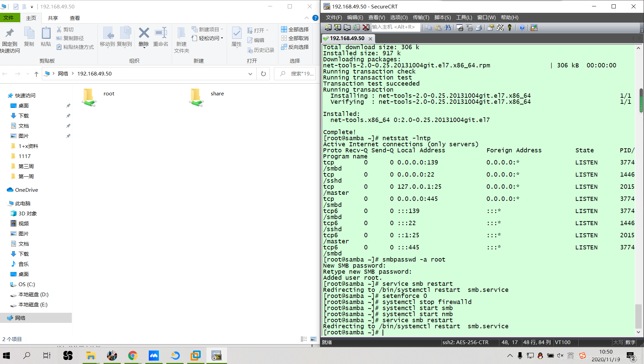Click the printer icon in SecureCRT toolbar
Screen dimensions: 644x364
click(x=479, y=28)
